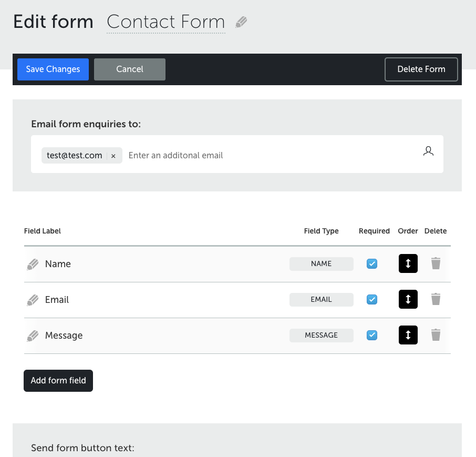Remove test@test.com email tag
The width and height of the screenshot is (476, 457).
pyautogui.click(x=113, y=156)
